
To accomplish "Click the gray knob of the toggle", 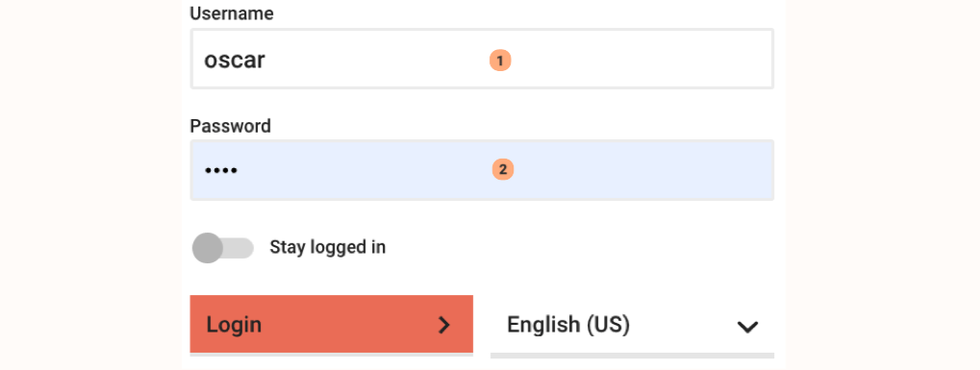I will point(208,248).
